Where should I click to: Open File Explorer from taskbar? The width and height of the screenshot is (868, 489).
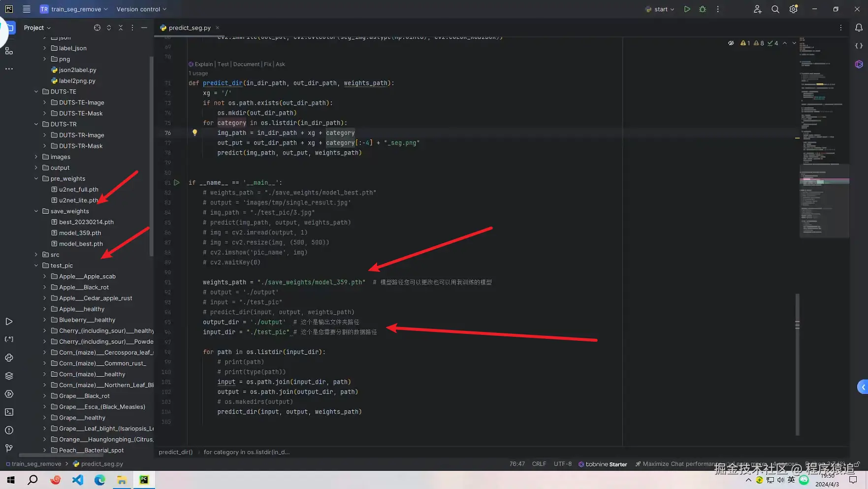122,480
